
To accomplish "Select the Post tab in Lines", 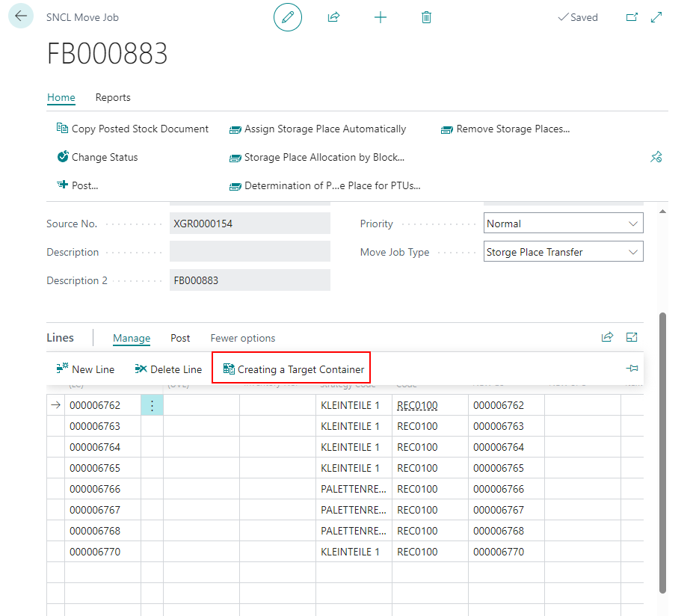I will pyautogui.click(x=180, y=338).
